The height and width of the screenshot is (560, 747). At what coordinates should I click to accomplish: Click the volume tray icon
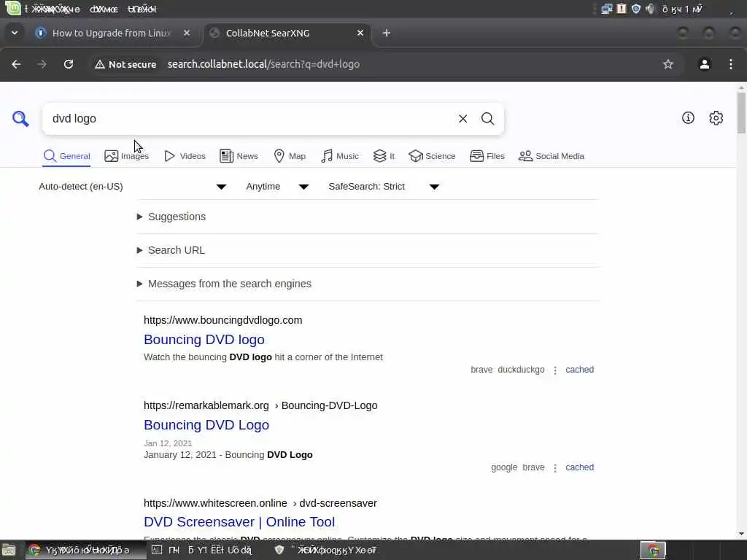tap(650, 9)
